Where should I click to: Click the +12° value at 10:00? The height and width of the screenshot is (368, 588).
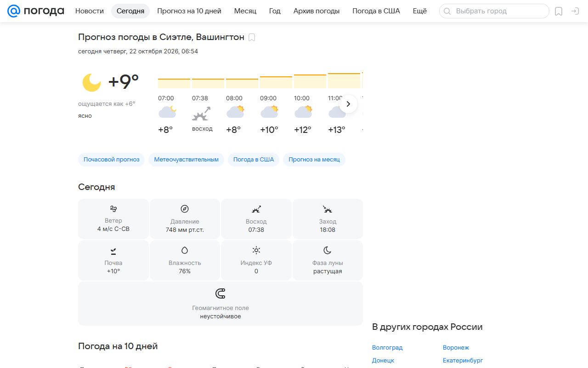[x=303, y=130]
